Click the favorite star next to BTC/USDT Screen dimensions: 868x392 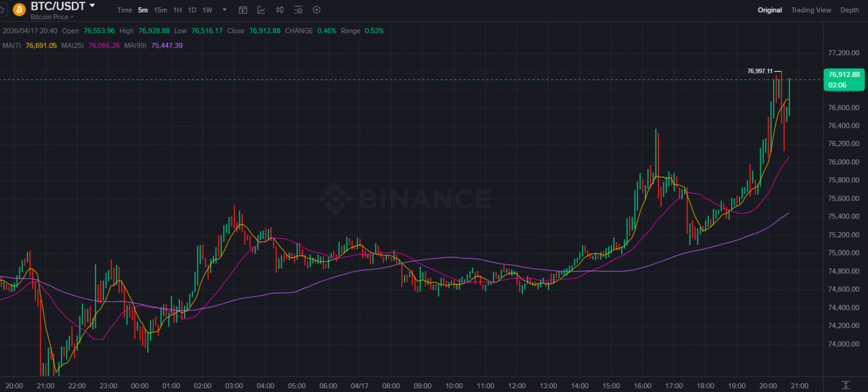click(x=2, y=10)
